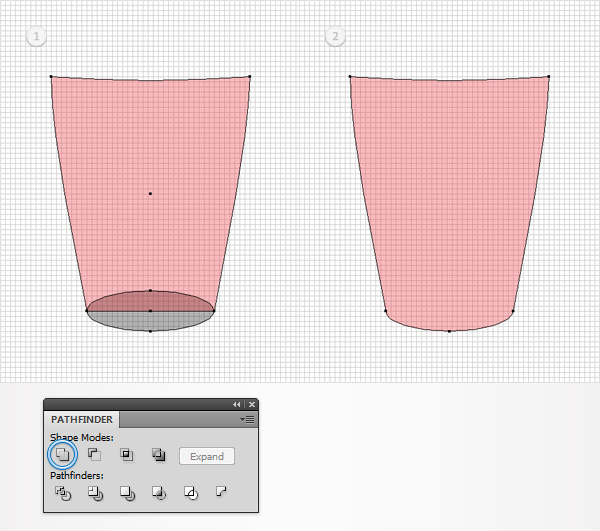
Task: Apply Minus Back pathfinder
Action: pyautogui.click(x=221, y=491)
